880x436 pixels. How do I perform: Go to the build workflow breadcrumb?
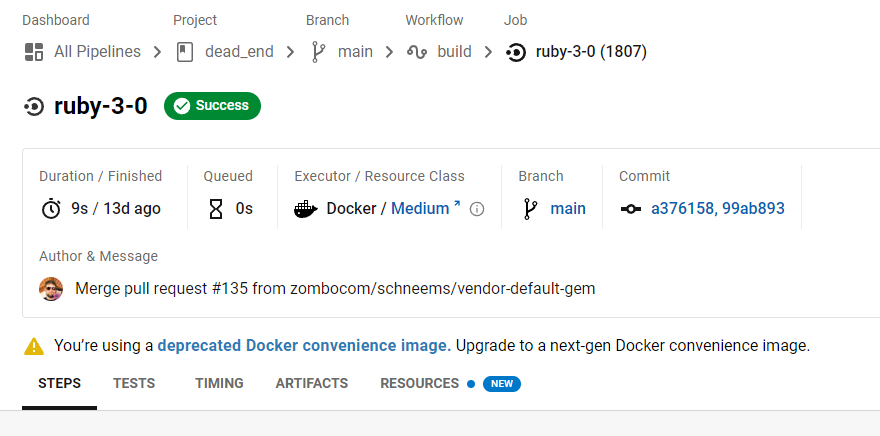pos(454,52)
